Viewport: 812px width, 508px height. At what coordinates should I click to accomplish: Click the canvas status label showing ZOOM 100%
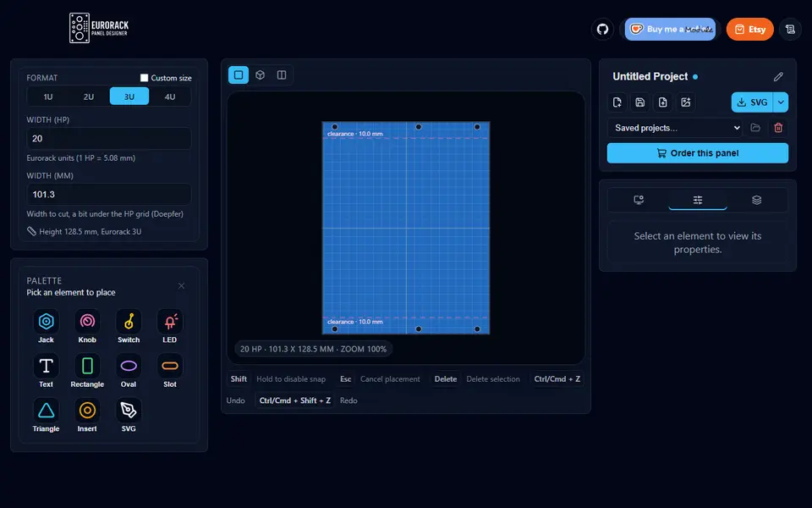pos(313,349)
